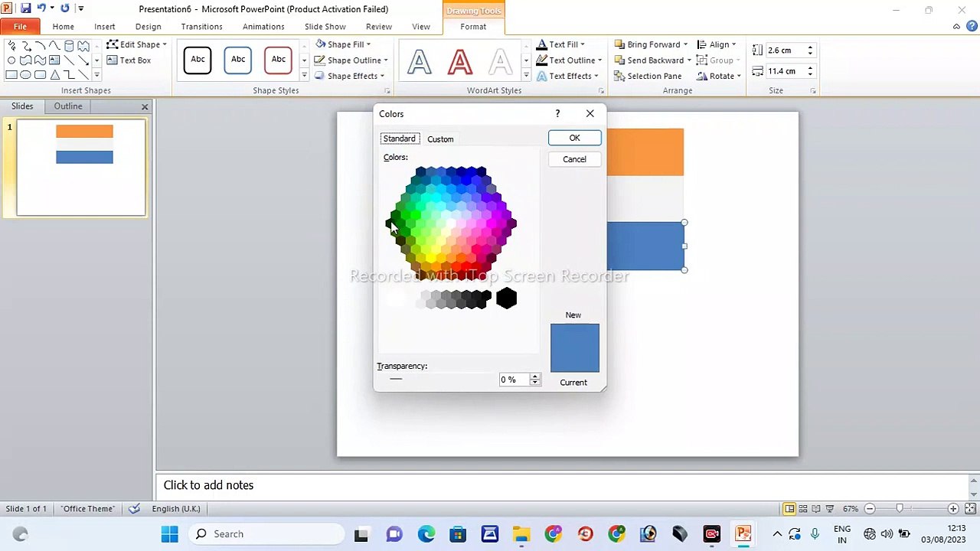
Task: Confirm the color with OK
Action: (x=574, y=138)
